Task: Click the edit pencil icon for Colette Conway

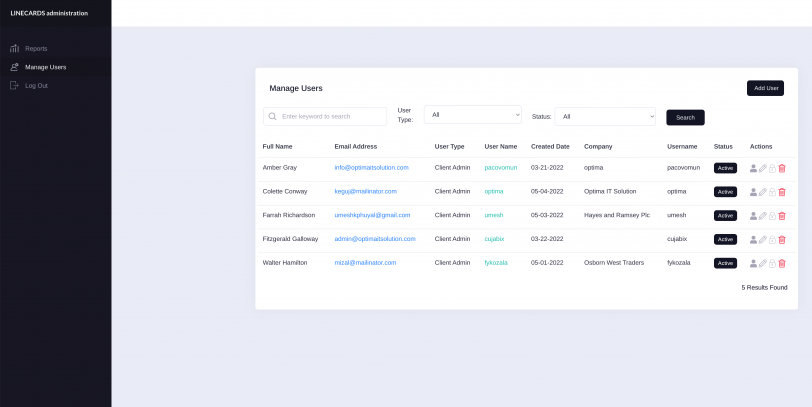Action: tap(762, 192)
